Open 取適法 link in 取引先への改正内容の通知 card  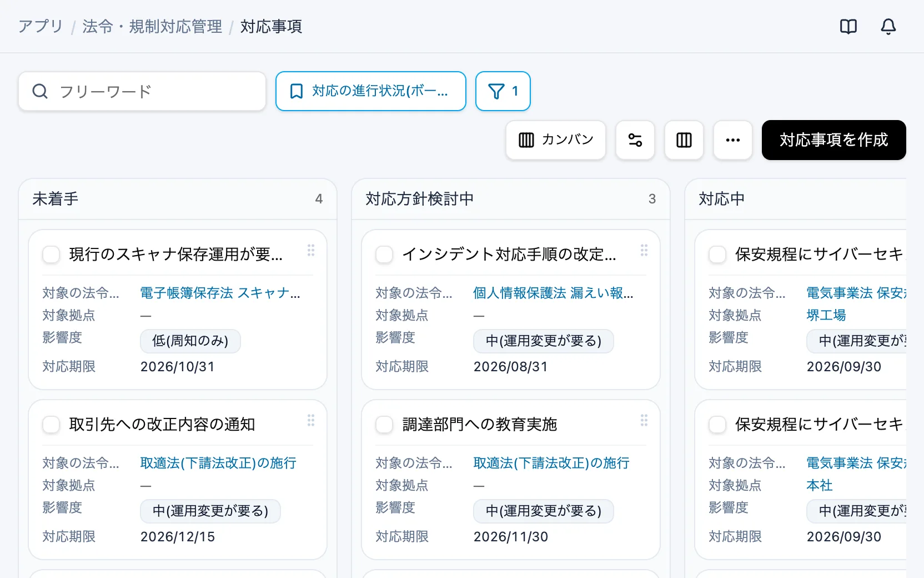click(x=218, y=463)
